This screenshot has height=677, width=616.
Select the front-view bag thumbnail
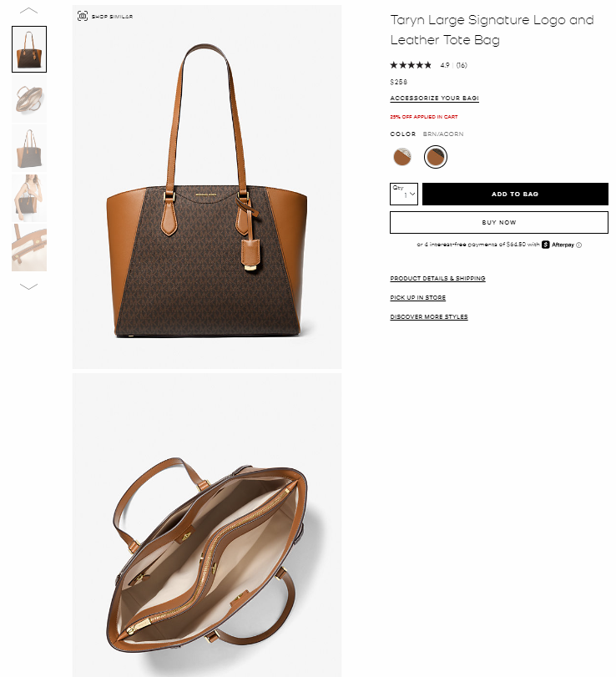coord(29,49)
